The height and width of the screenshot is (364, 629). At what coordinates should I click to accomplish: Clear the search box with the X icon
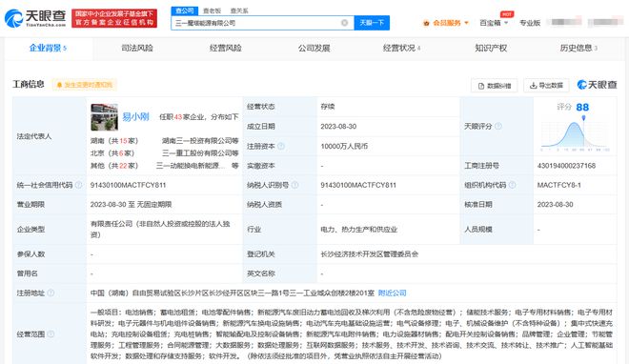344,23
